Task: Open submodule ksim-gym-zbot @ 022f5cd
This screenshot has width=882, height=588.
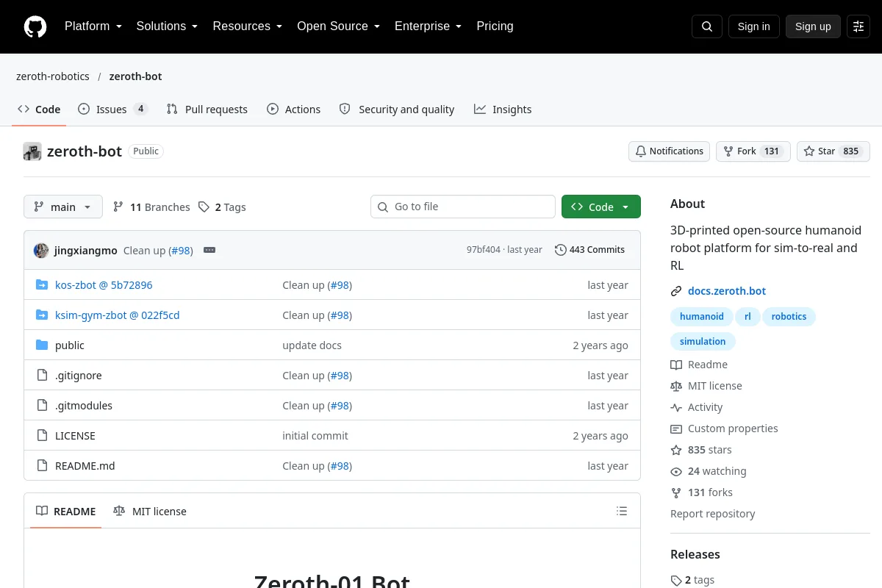Action: pyautogui.click(x=118, y=315)
